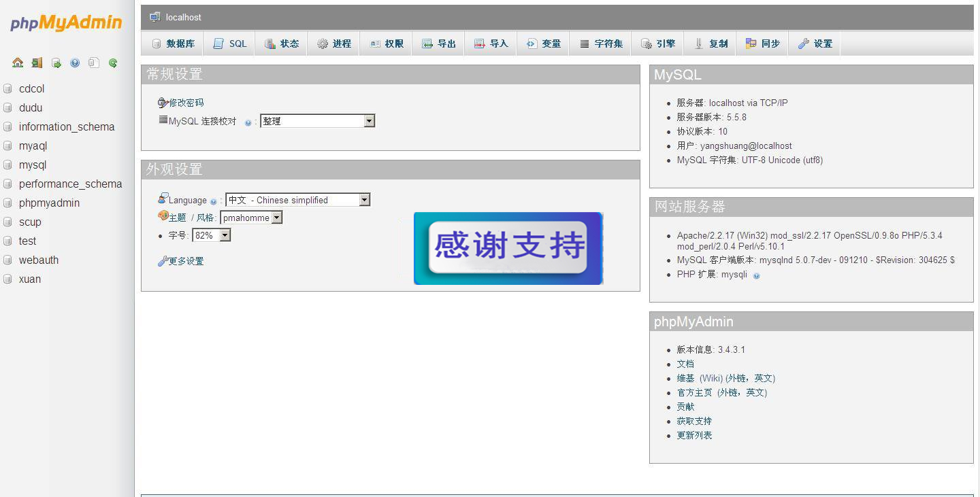Select the phpmyadmin database

pos(49,203)
